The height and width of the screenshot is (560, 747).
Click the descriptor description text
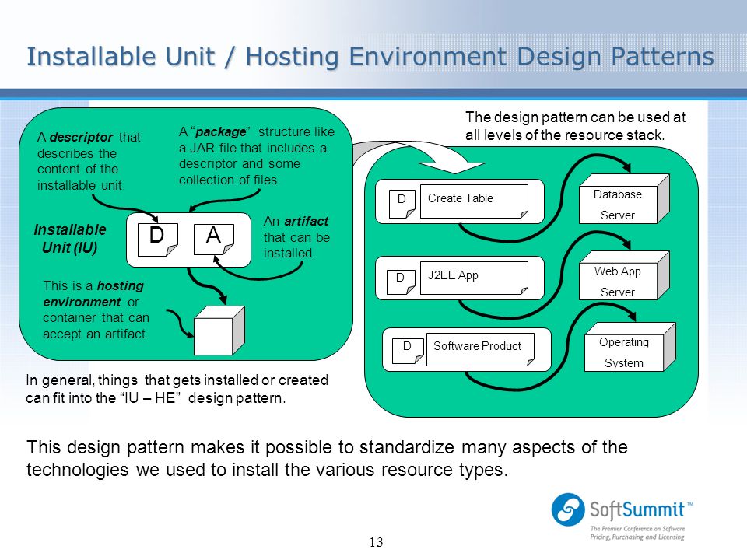click(89, 161)
